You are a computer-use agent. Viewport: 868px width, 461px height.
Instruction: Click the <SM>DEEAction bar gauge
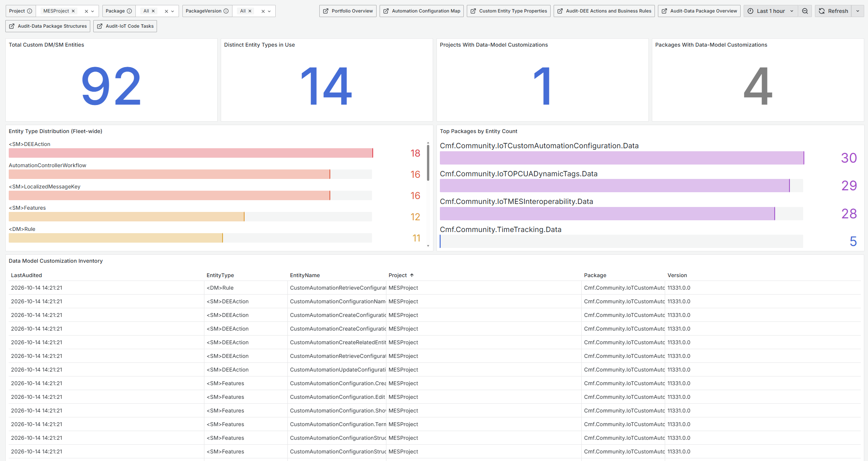(x=191, y=153)
